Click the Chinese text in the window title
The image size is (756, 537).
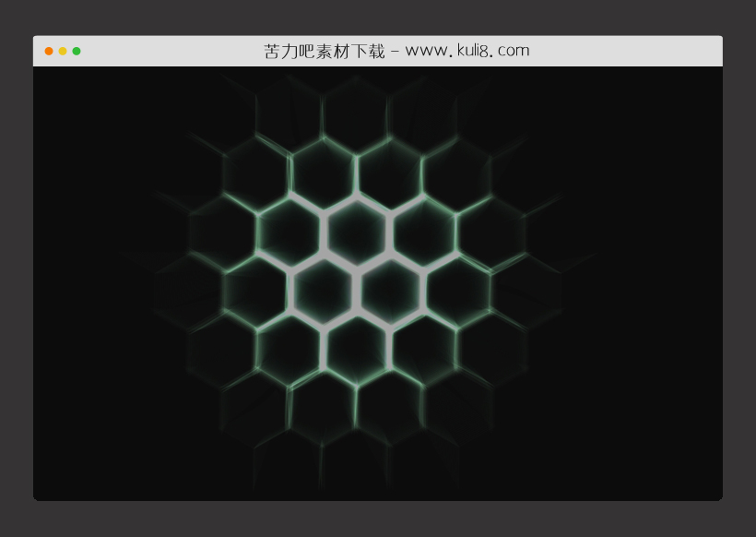(324, 51)
